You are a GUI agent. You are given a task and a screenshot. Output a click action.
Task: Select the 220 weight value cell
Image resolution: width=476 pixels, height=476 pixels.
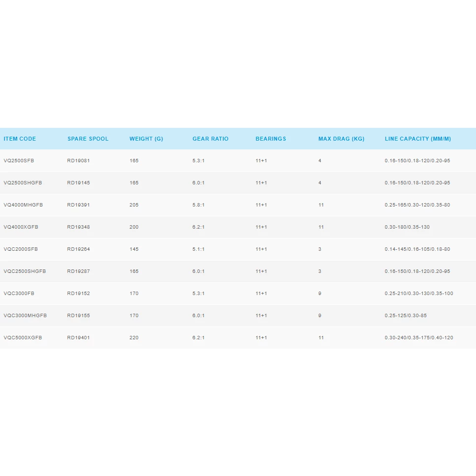tap(134, 338)
